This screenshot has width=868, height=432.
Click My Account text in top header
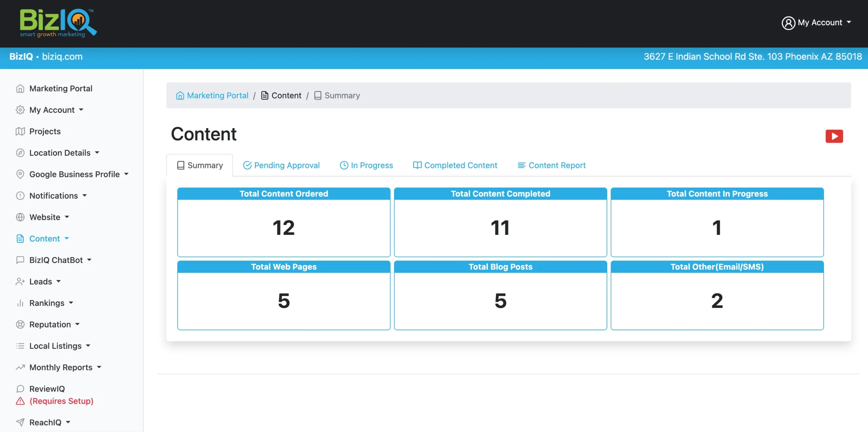(820, 23)
